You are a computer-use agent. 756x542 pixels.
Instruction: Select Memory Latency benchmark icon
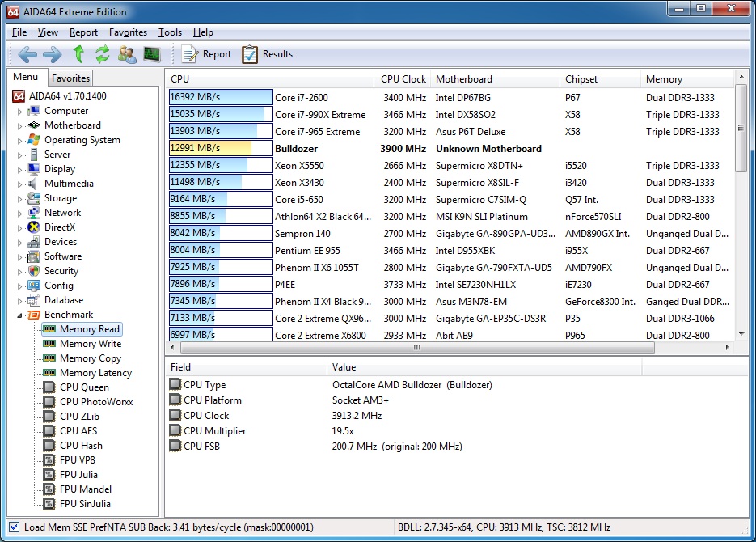click(49, 372)
